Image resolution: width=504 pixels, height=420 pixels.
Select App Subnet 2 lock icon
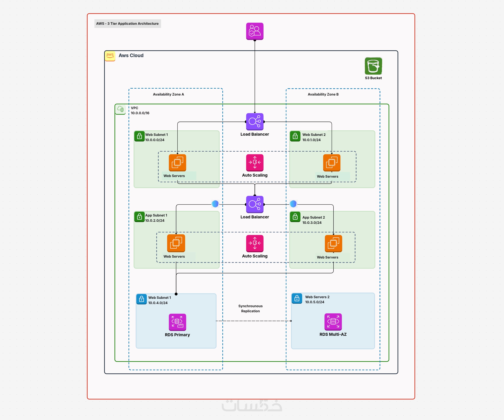pos(295,217)
